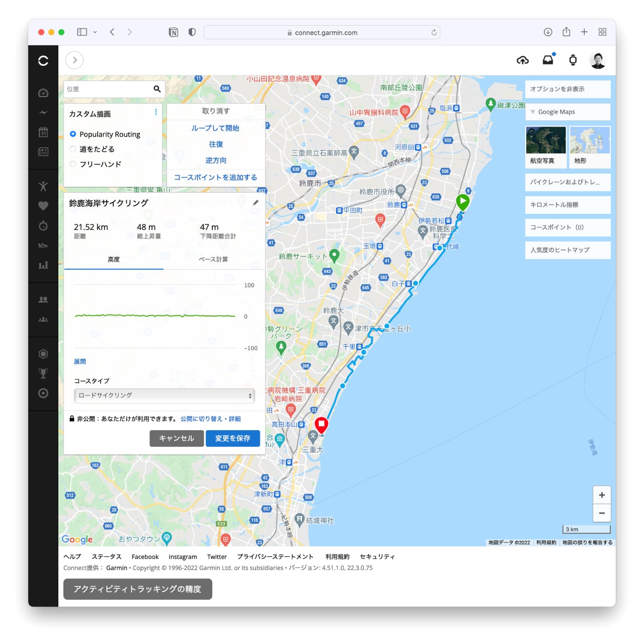Click the キャンセル button
This screenshot has width=644, height=644.
click(x=176, y=438)
